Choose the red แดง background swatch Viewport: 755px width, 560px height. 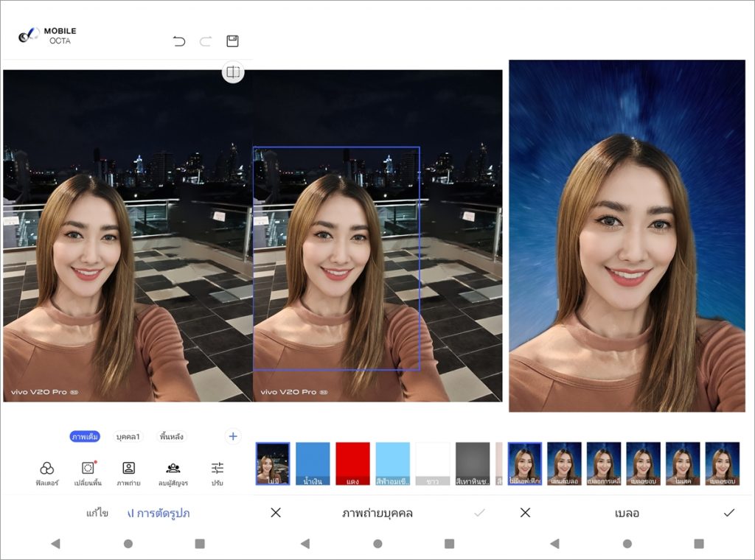point(352,463)
